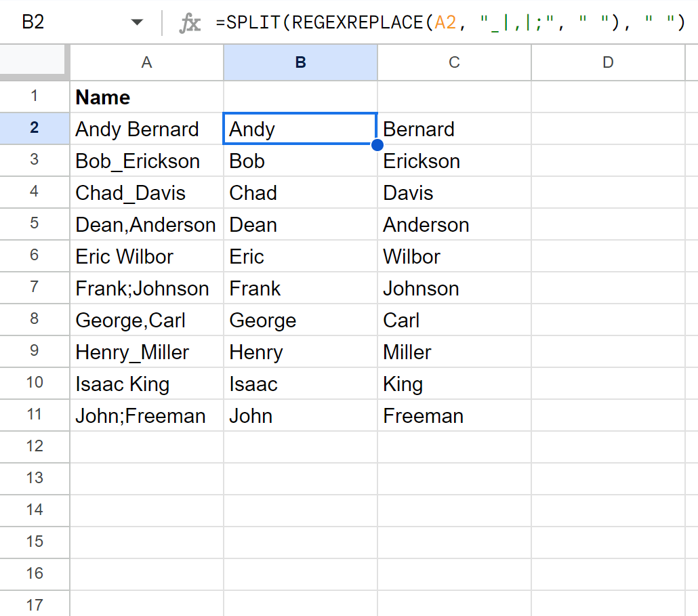Click cell 'Isaac' in column B
The image size is (698, 616).
[300, 384]
